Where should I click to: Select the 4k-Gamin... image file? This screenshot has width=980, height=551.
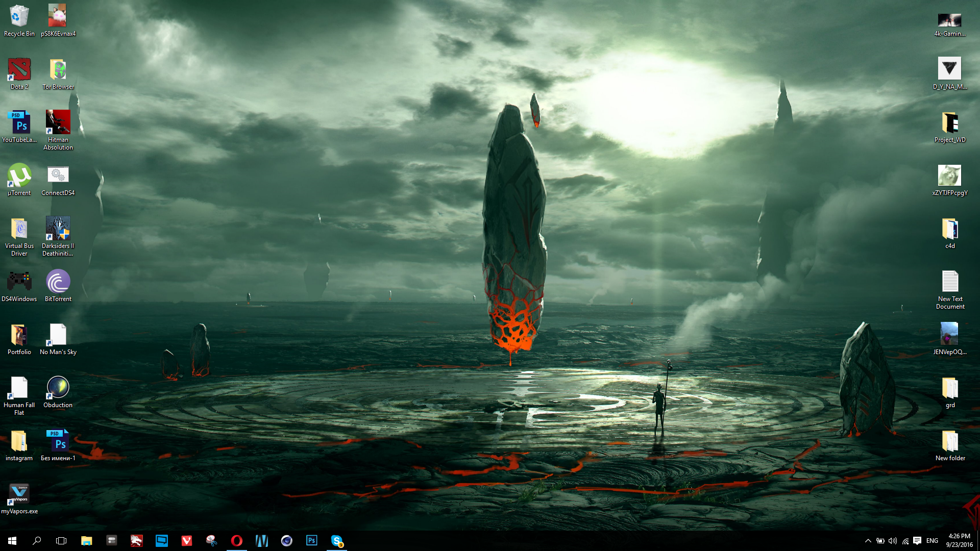tap(950, 24)
